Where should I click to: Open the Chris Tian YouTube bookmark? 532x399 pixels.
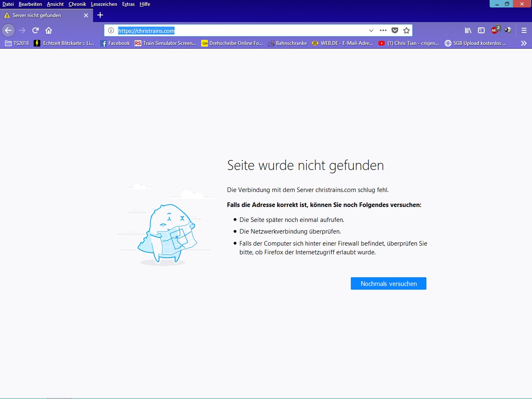click(x=409, y=43)
